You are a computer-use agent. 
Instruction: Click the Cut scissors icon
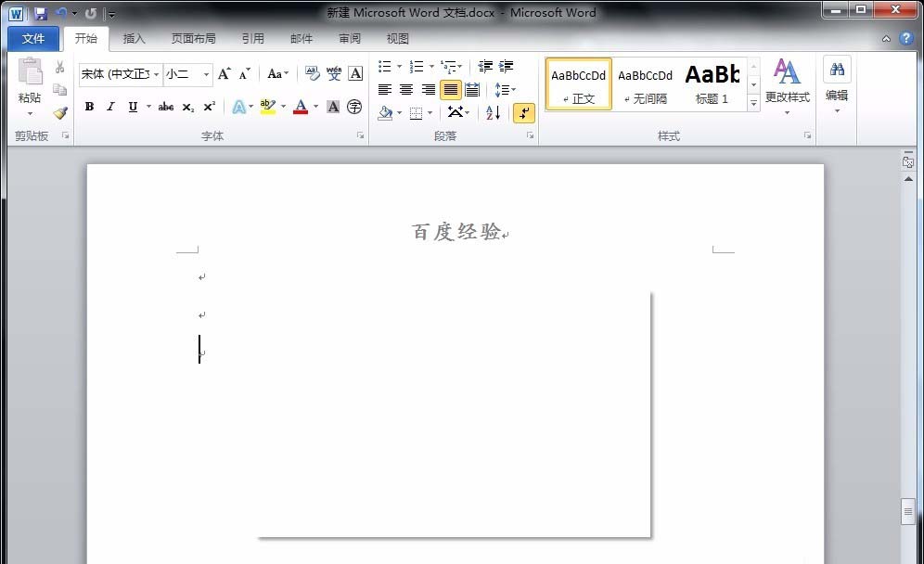click(x=59, y=67)
